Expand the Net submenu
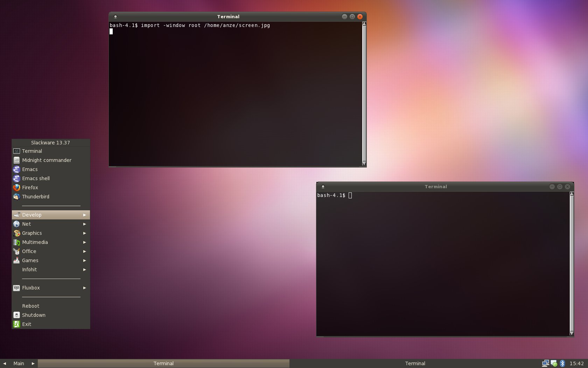588x368 pixels. click(x=51, y=224)
